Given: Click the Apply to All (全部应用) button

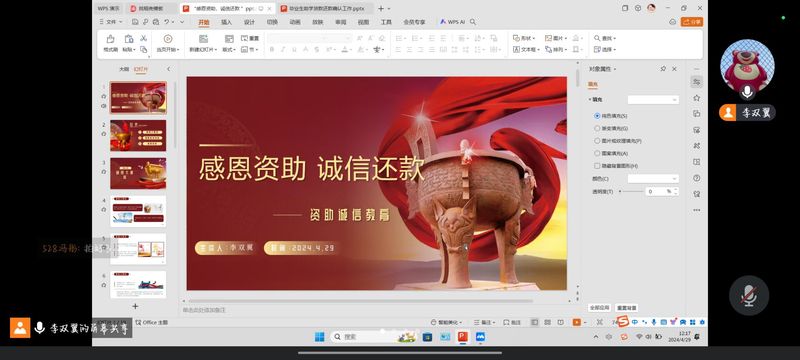Looking at the screenshot, I should tap(599, 308).
